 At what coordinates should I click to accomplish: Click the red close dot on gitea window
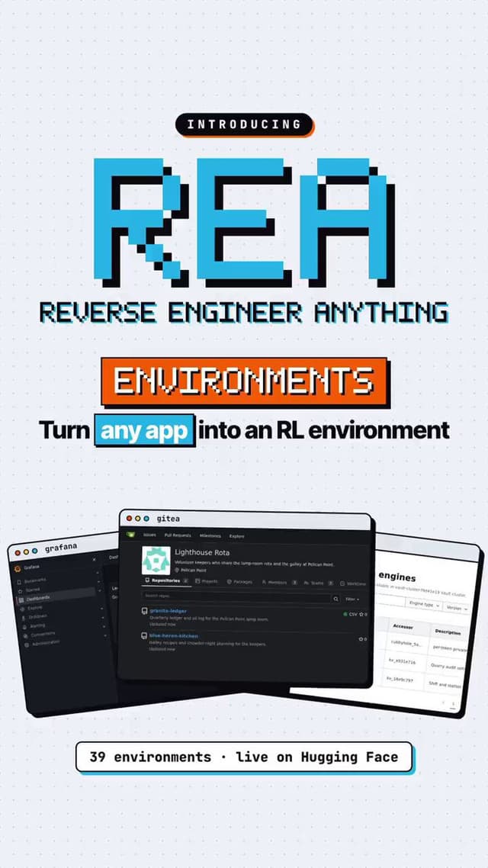point(130,519)
